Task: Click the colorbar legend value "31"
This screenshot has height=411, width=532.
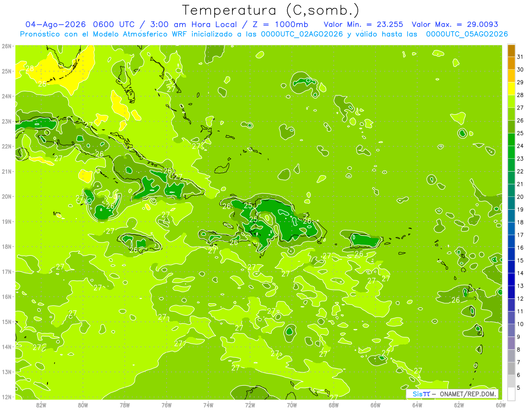Action: (520, 57)
